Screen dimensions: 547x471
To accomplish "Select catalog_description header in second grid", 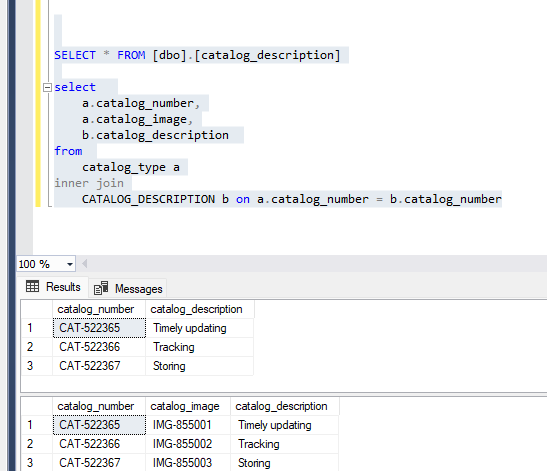I will pyautogui.click(x=285, y=406).
